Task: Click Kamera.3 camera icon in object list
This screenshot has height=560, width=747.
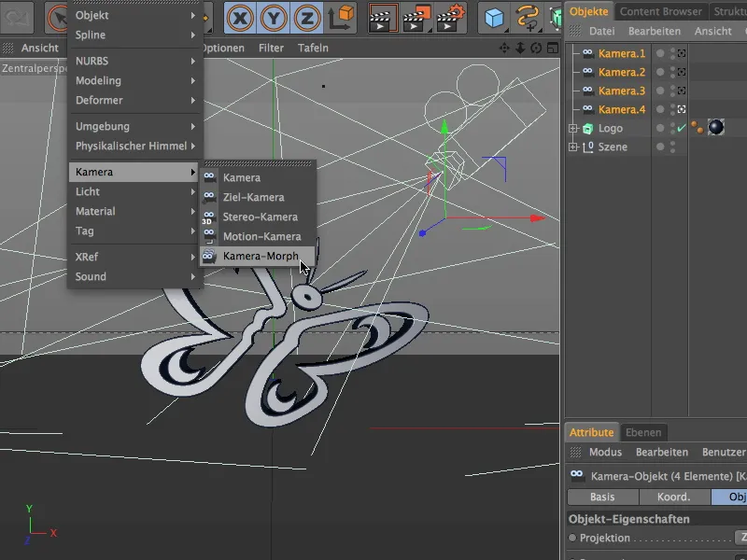Action: [x=588, y=91]
